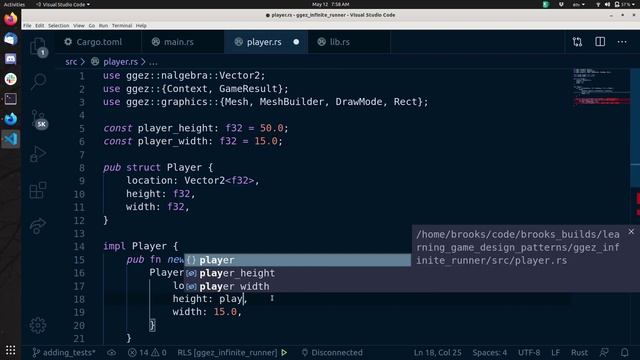Viewport: 640px width, 360px height.
Task: Click the 15.0 value on line 19
Action: click(225, 312)
